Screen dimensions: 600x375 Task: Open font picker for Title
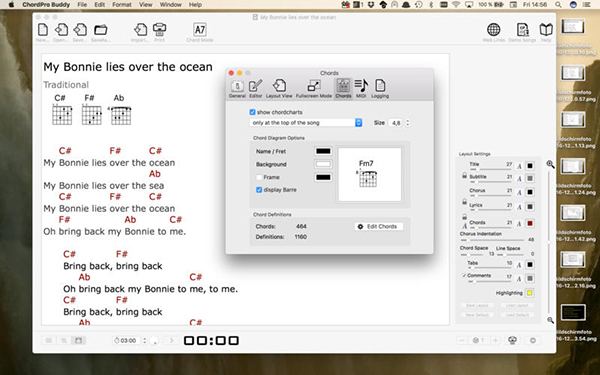[519, 166]
